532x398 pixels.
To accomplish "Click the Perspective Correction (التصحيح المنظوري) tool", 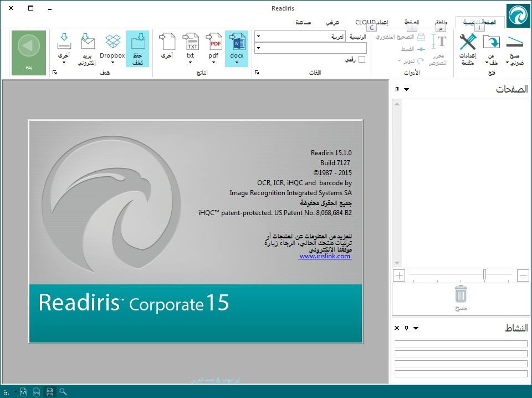I will [400, 37].
